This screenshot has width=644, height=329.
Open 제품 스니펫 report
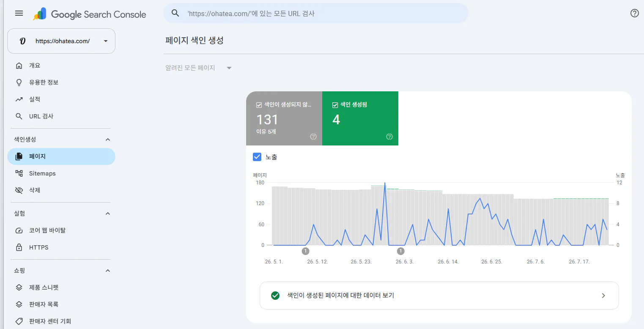[61, 288]
